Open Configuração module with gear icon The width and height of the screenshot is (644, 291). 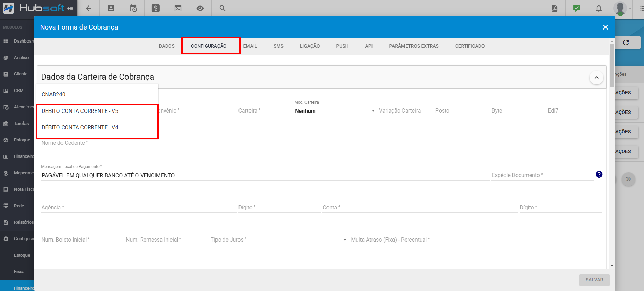point(17,239)
